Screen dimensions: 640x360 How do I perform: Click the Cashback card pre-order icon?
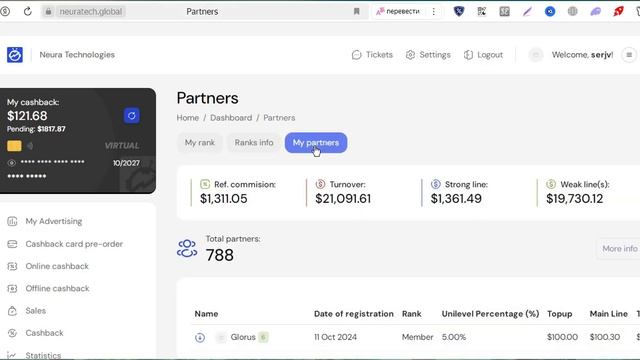coord(12,244)
